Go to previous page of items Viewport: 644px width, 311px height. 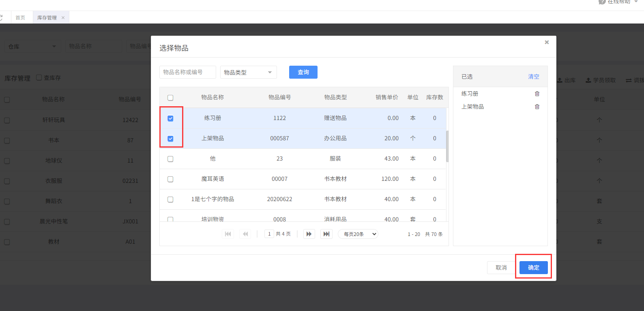[x=245, y=234]
